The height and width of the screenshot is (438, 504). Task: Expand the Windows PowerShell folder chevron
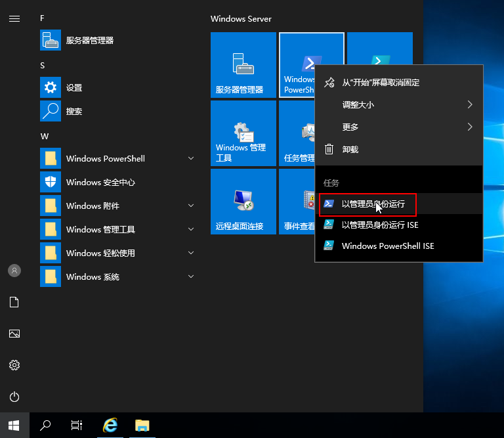(x=191, y=158)
